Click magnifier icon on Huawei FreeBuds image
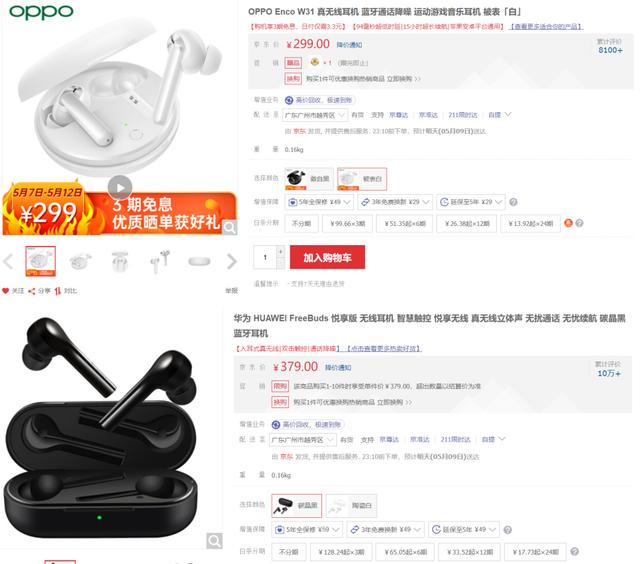 tap(214, 541)
